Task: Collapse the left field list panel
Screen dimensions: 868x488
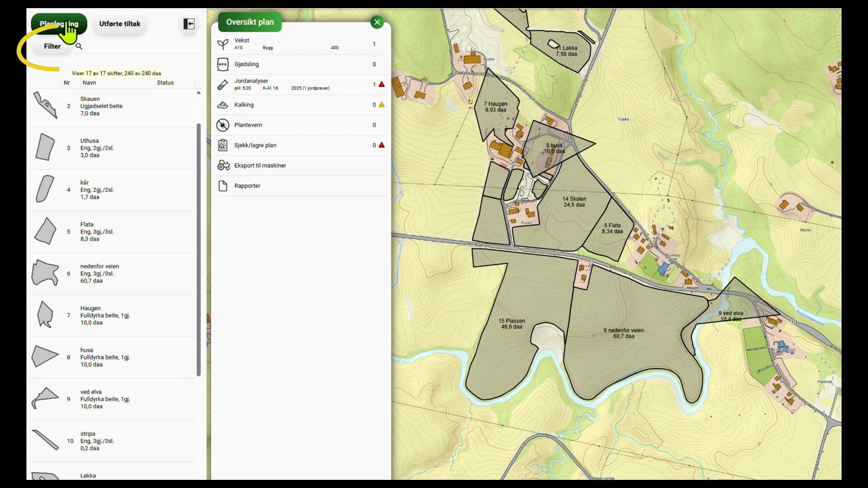Action: [x=189, y=23]
